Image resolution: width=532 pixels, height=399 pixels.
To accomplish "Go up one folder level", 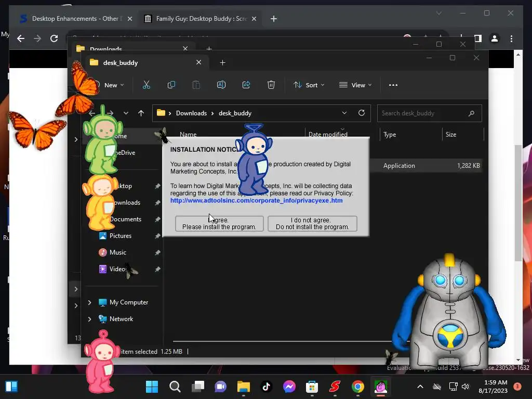I will tap(141, 113).
